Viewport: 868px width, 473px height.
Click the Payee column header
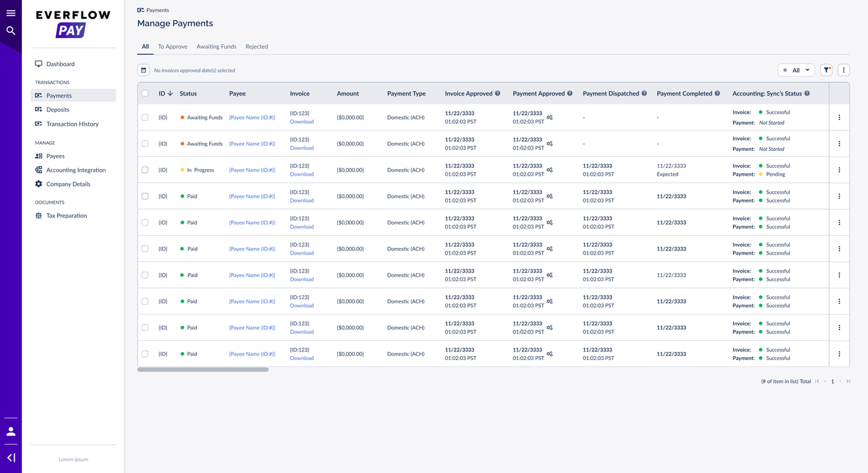pyautogui.click(x=238, y=94)
